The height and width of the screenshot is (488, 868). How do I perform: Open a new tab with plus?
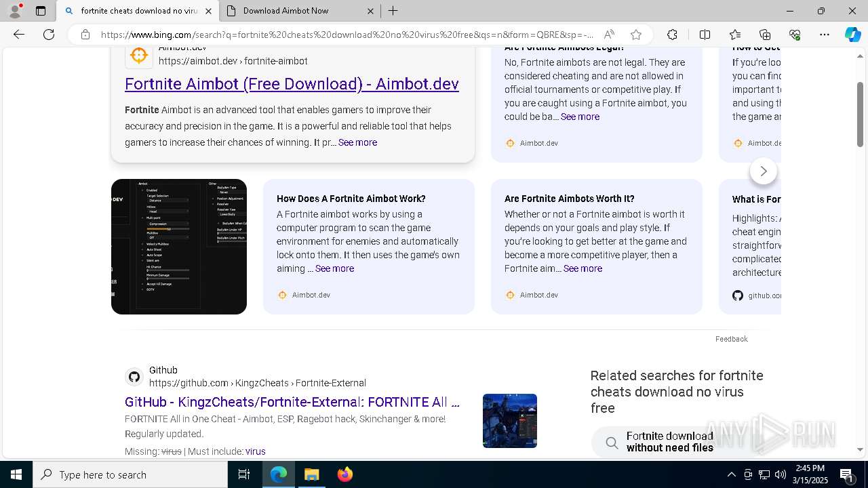click(393, 11)
